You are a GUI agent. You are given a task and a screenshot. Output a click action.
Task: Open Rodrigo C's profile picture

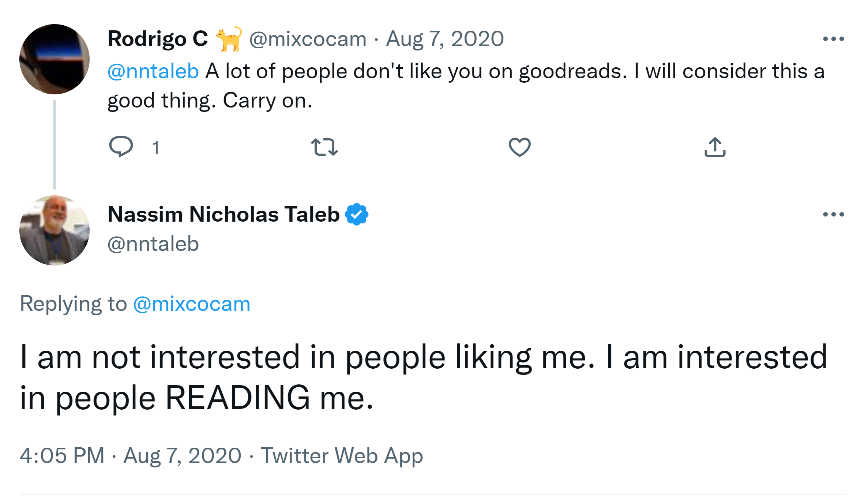point(55,59)
